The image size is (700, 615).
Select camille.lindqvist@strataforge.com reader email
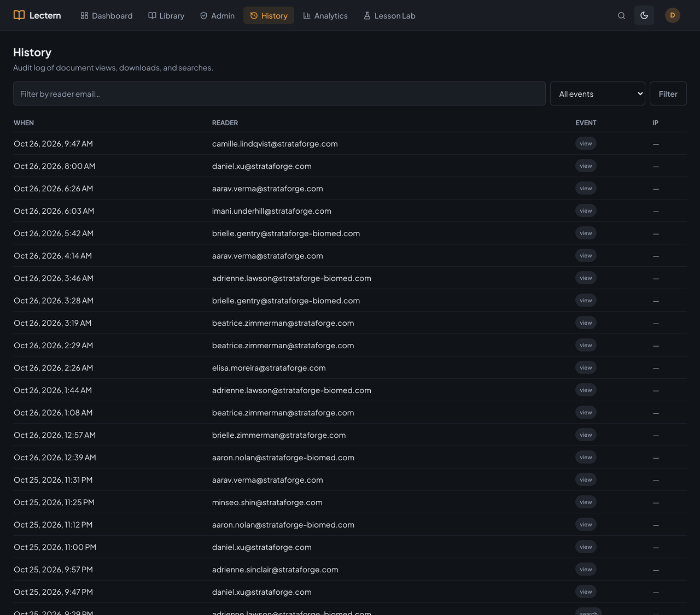(x=275, y=144)
